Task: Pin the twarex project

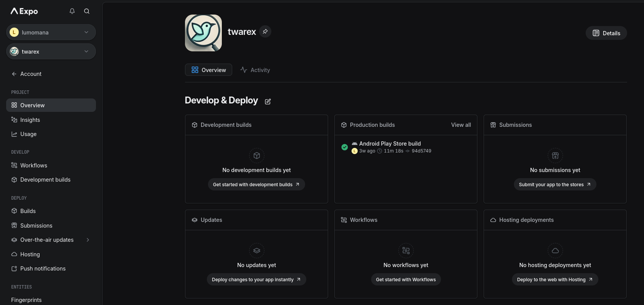Action: coord(265,31)
